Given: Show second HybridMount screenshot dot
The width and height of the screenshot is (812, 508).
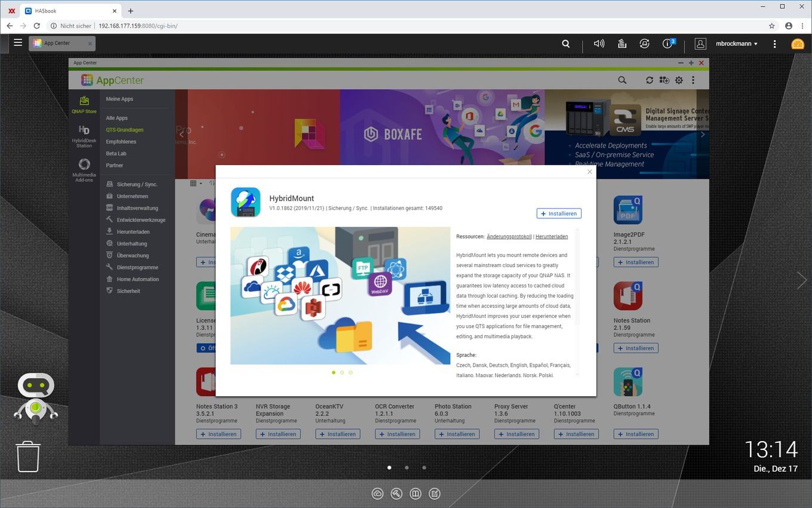Looking at the screenshot, I should 342,372.
